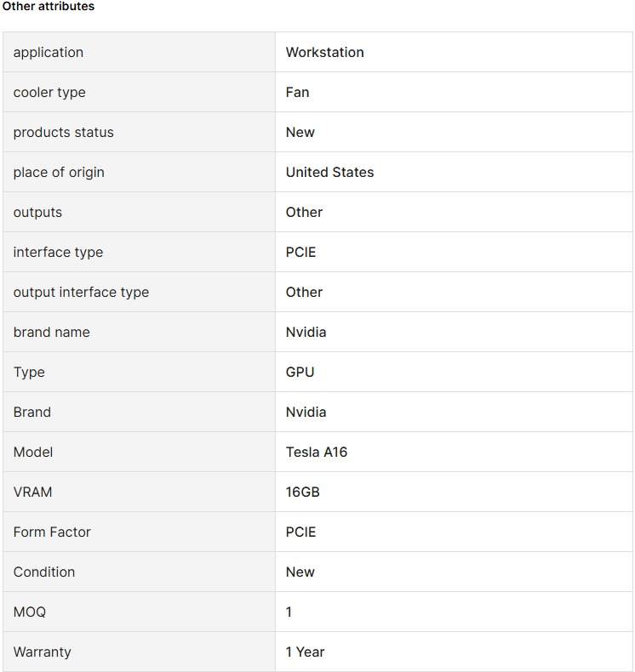Click the 'output interface type' label
The image size is (635, 672).
[81, 293]
